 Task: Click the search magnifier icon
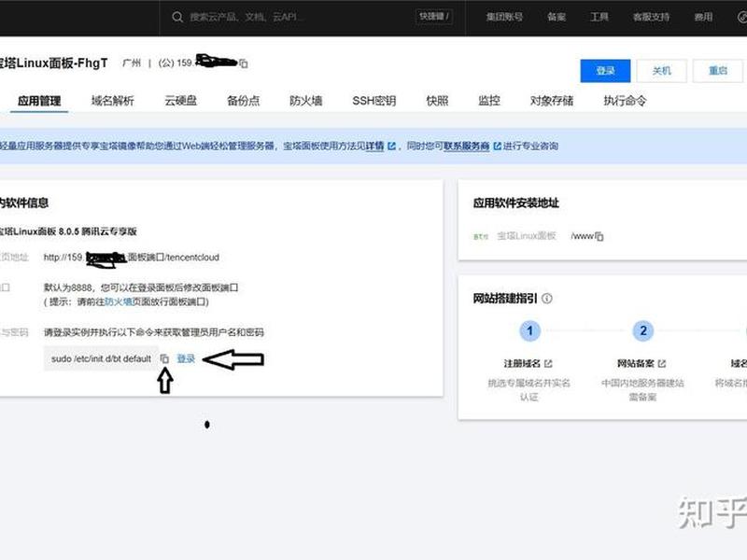click(177, 18)
